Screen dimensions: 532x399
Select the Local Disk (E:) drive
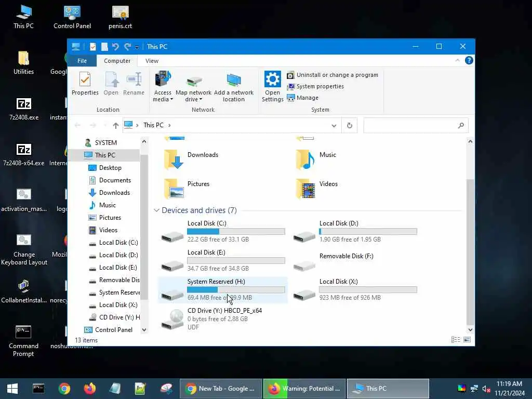(x=222, y=261)
